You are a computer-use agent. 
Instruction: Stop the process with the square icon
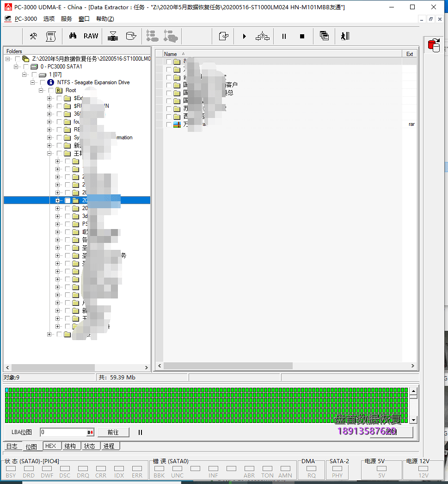pyautogui.click(x=302, y=37)
